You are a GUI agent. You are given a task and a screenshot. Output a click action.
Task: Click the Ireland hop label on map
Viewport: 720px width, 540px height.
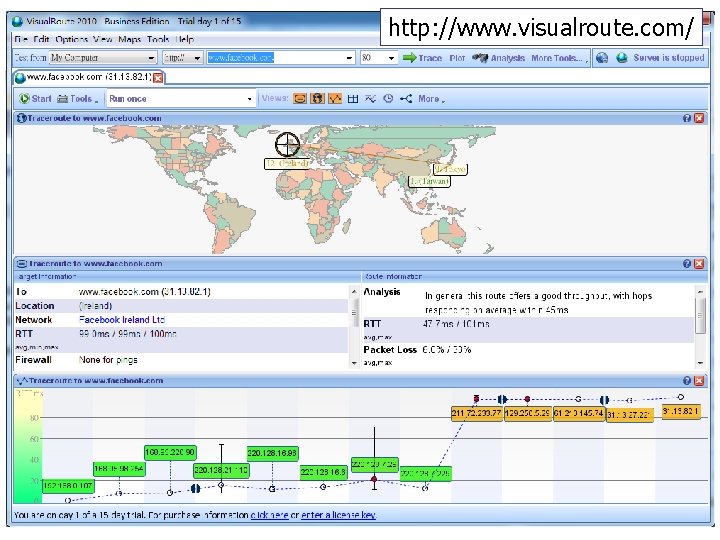click(x=287, y=163)
